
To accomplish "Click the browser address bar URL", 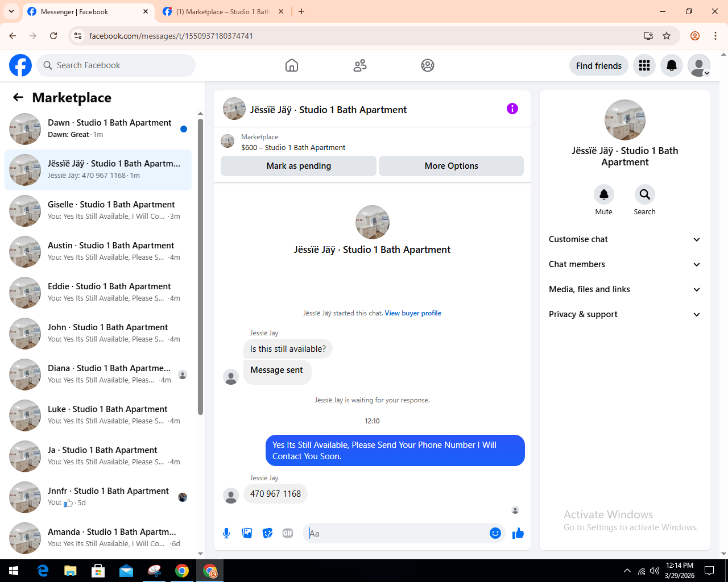I will coord(171,36).
